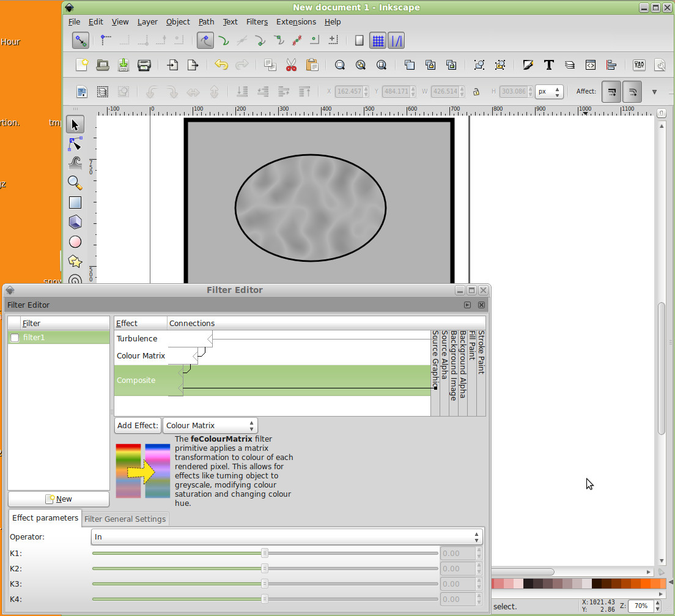Click the Undo arrow icon
This screenshot has height=616, width=675.
click(221, 65)
